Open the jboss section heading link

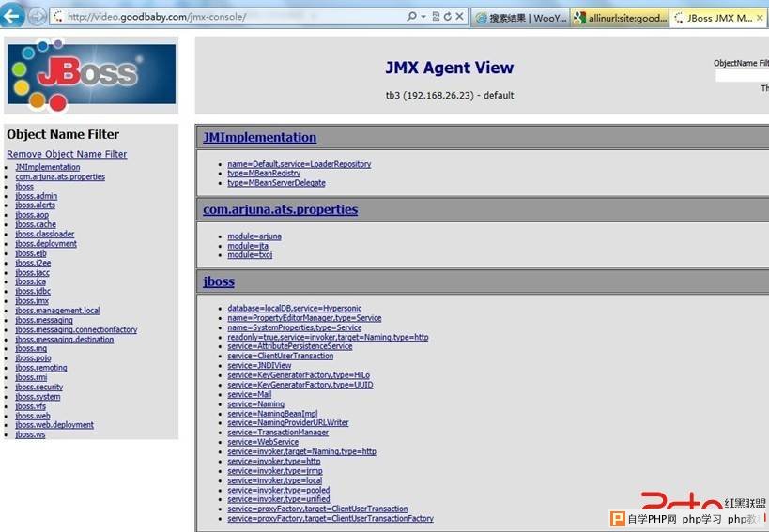[219, 281]
